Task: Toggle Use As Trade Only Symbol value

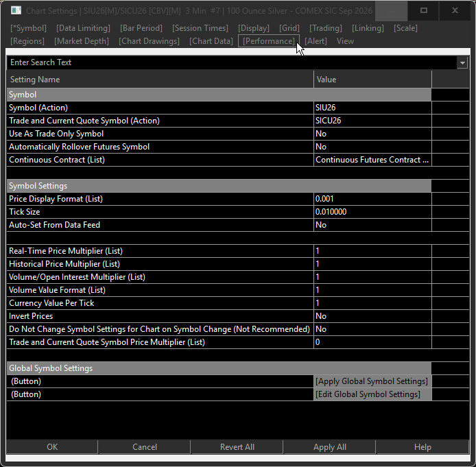Action: click(x=372, y=134)
